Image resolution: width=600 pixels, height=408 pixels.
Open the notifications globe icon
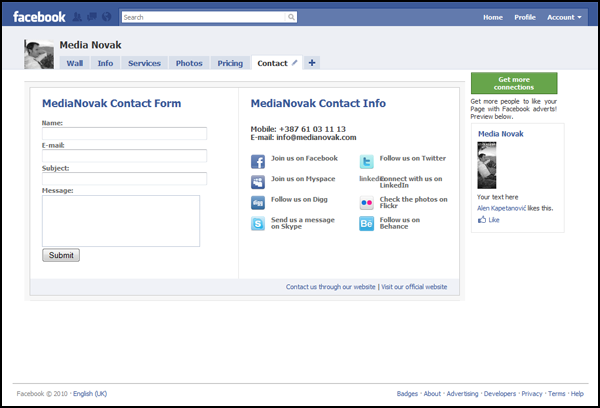(107, 17)
